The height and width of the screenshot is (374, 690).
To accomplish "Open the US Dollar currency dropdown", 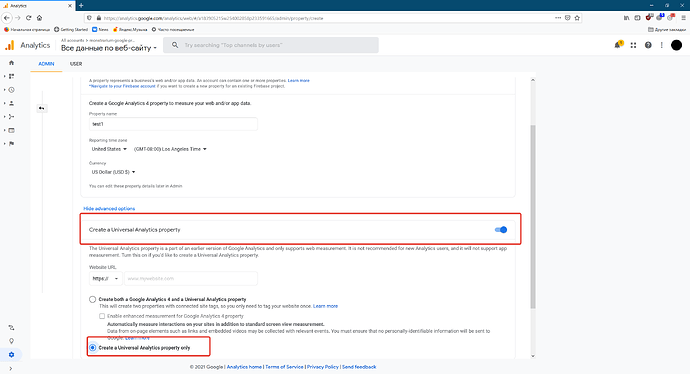I will pos(113,172).
